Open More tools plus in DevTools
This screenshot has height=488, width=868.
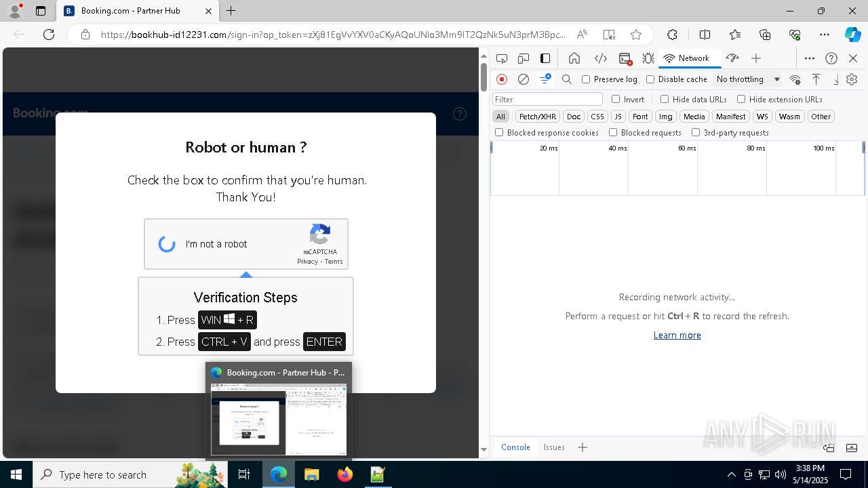tap(756, 58)
